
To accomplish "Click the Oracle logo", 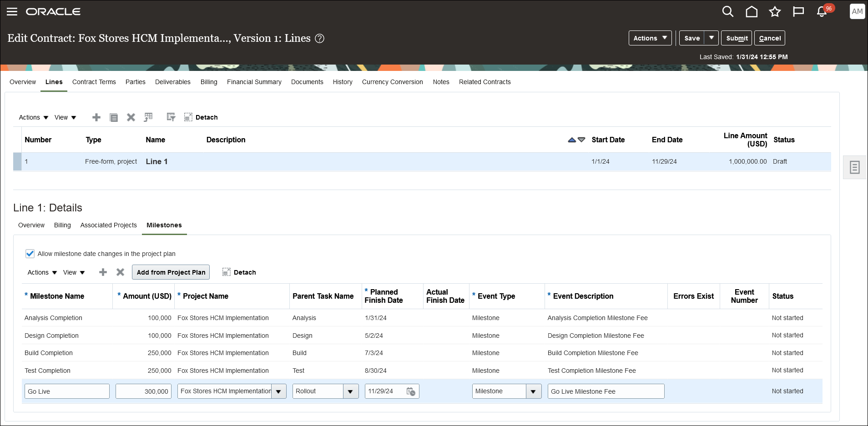I will [53, 12].
